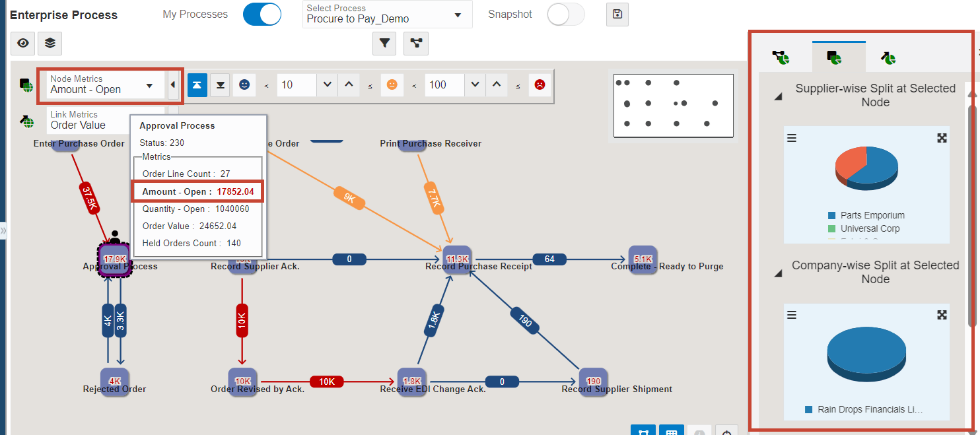Screen dimensions: 980x435
Task: Click the Rain Drops Financials legend swatch
Action: [808, 409]
